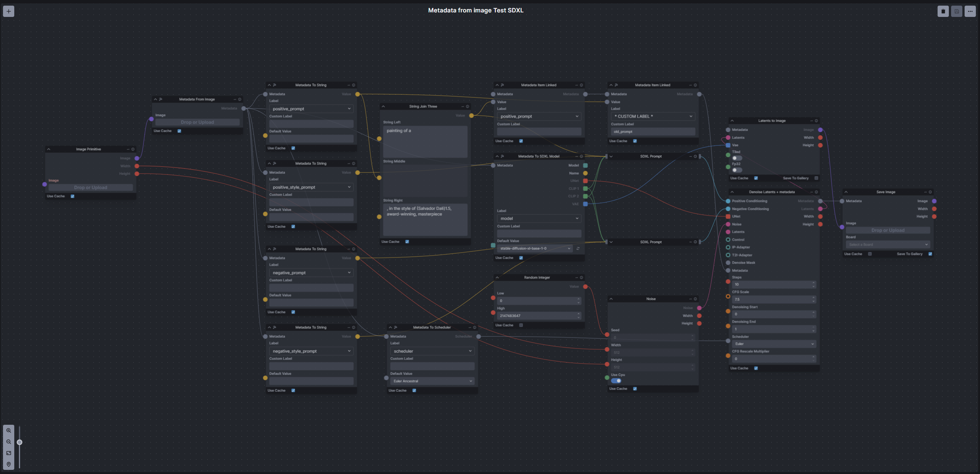Collapse the String Join Three node
The height and width of the screenshot is (474, 980).
pos(383,107)
